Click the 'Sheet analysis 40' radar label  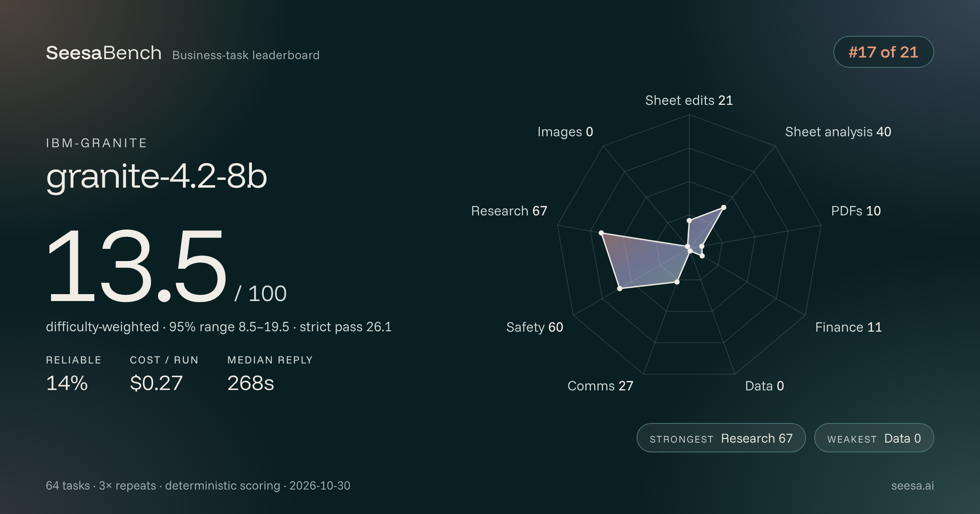tap(838, 132)
